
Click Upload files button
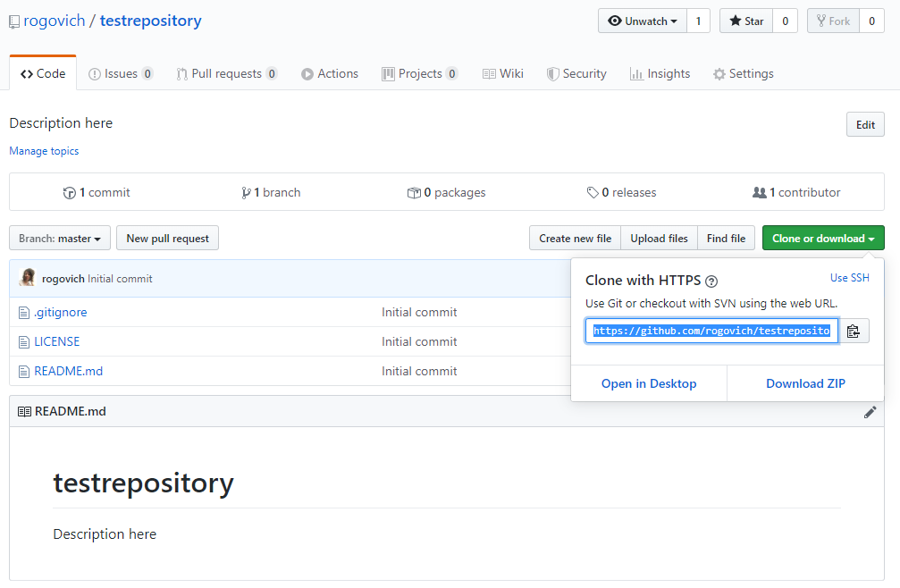pyautogui.click(x=659, y=238)
